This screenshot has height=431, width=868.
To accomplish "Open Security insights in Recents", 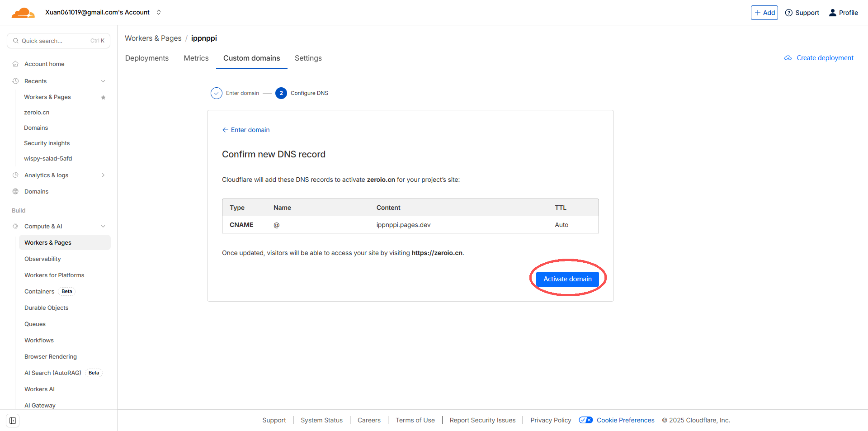I will [x=47, y=143].
